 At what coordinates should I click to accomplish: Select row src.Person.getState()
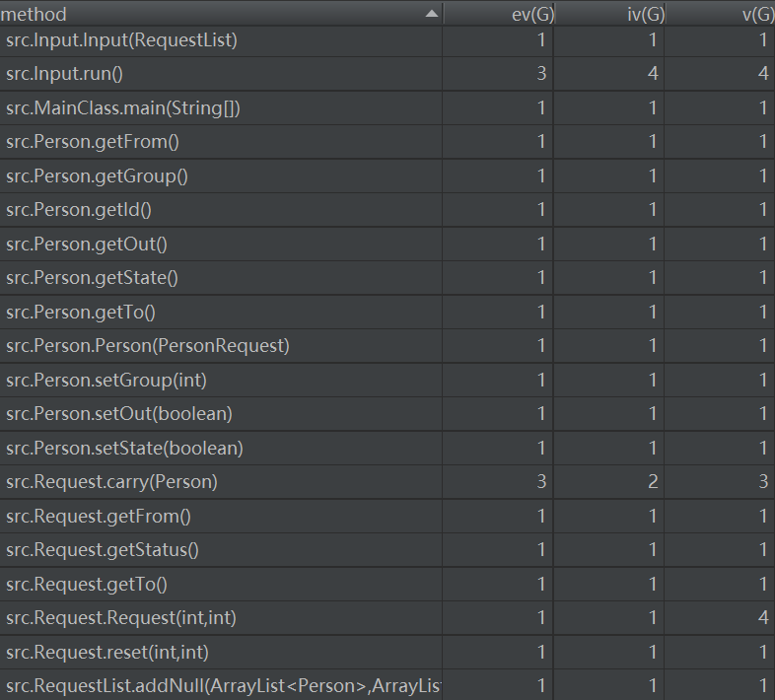[387, 278]
